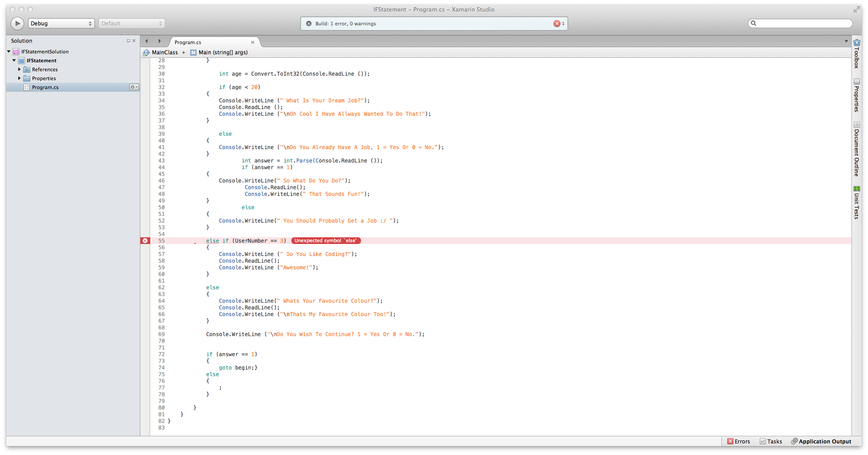Click the fullscreen toggle in the title bar

coord(856,9)
